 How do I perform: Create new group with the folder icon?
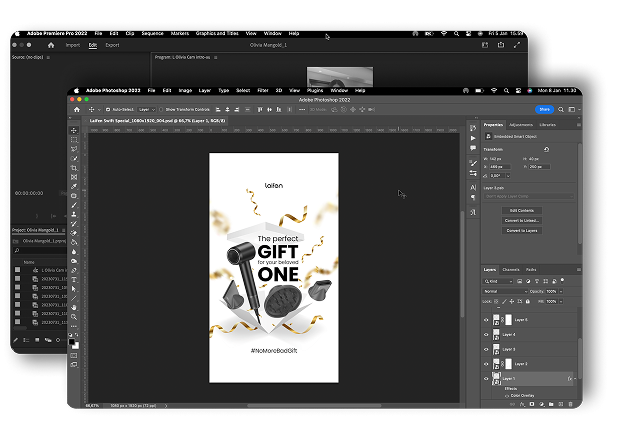point(551,404)
